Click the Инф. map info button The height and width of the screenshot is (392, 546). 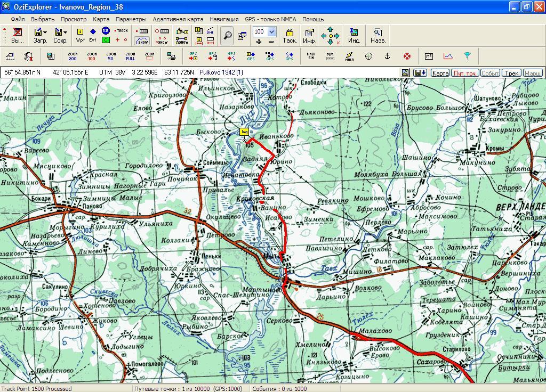click(309, 36)
